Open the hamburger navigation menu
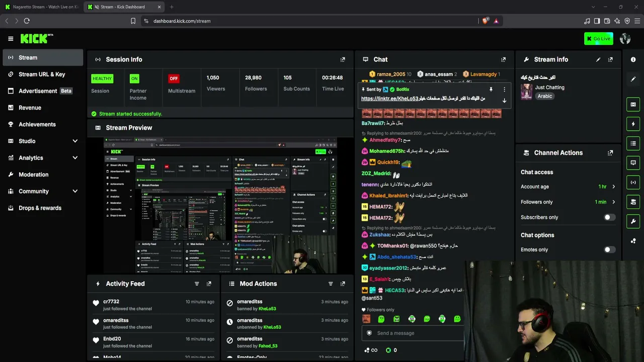 click(11, 39)
